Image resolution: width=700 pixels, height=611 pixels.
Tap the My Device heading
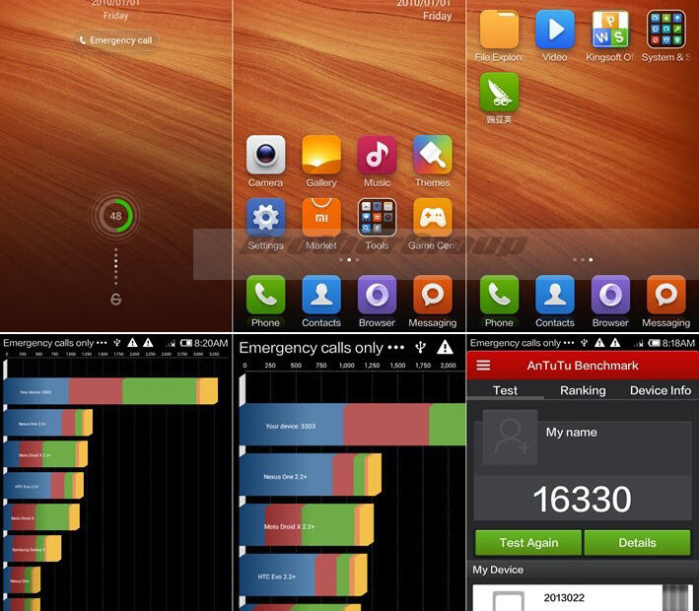click(x=498, y=570)
